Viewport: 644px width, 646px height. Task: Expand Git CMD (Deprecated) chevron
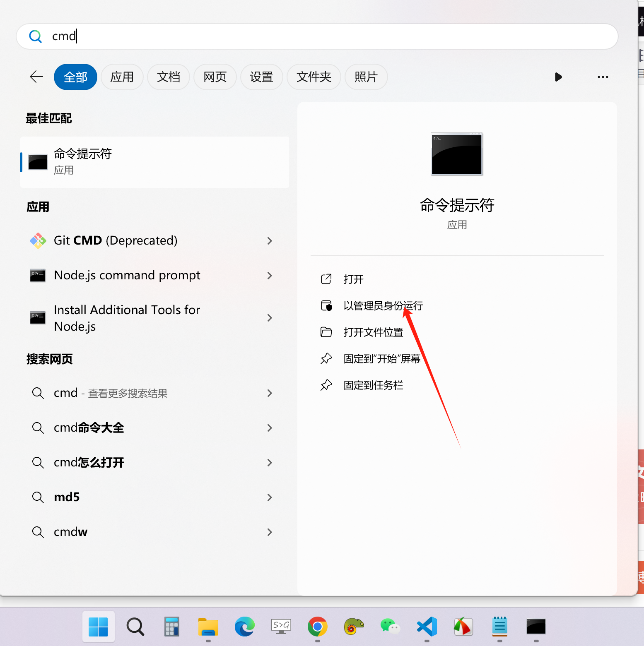click(270, 240)
